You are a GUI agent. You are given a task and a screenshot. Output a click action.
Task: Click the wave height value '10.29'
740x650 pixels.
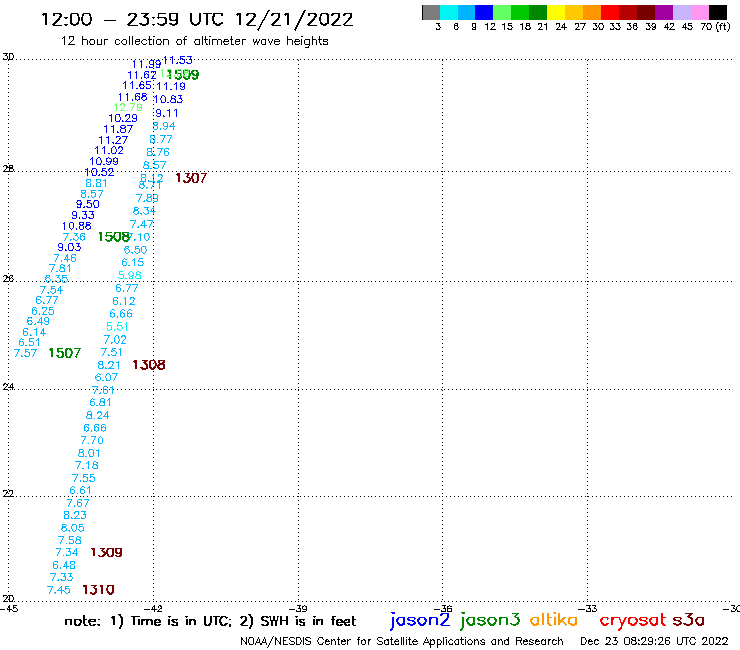click(x=123, y=118)
